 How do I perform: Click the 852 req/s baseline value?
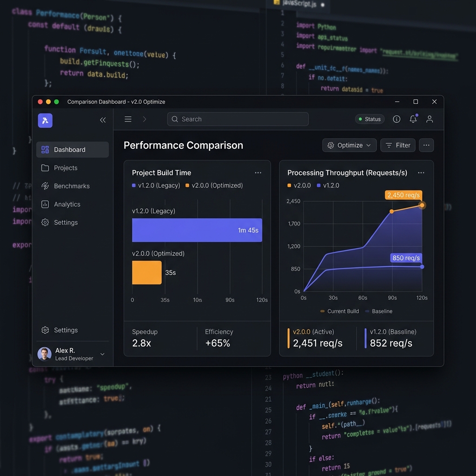click(x=391, y=343)
